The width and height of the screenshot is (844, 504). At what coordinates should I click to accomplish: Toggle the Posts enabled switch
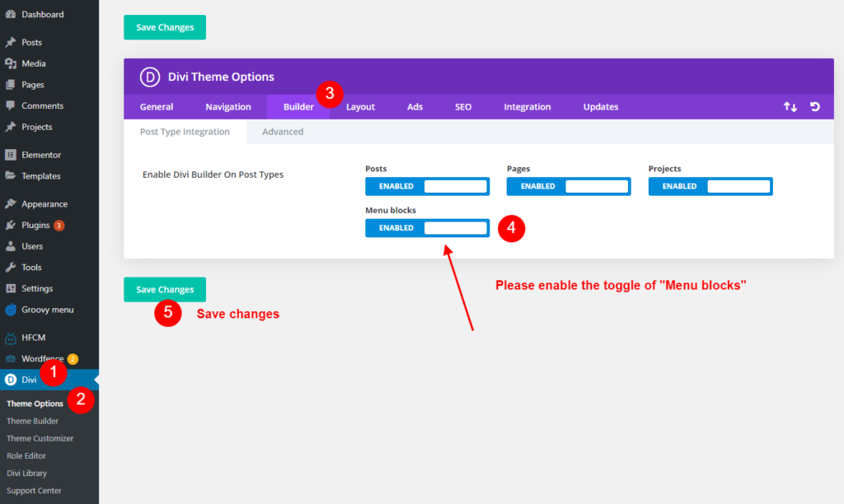tap(428, 186)
